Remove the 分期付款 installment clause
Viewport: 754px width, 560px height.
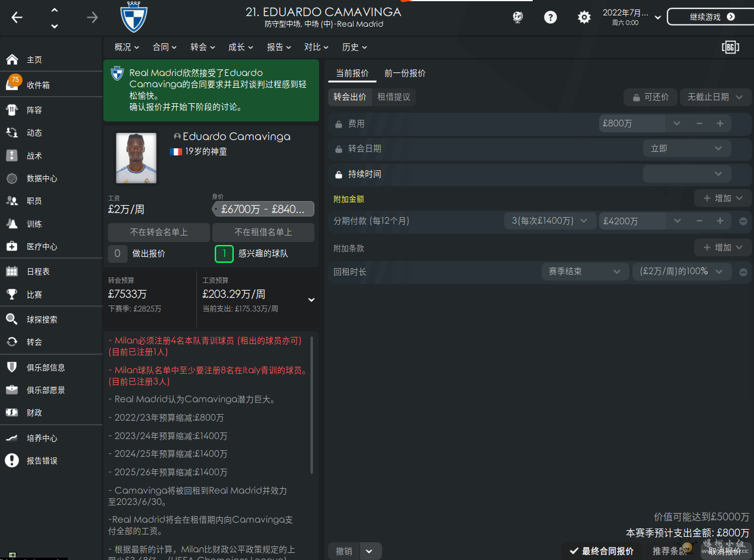(743, 221)
